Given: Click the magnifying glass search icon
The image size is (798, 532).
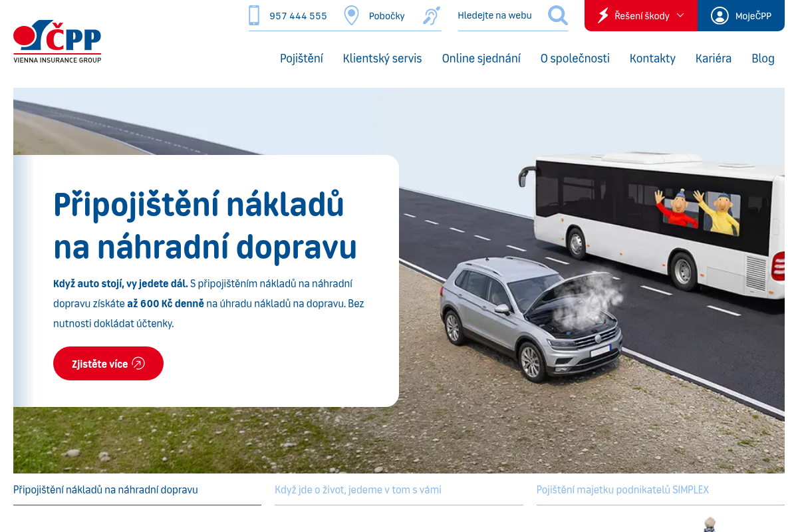Looking at the screenshot, I should click(x=558, y=15).
